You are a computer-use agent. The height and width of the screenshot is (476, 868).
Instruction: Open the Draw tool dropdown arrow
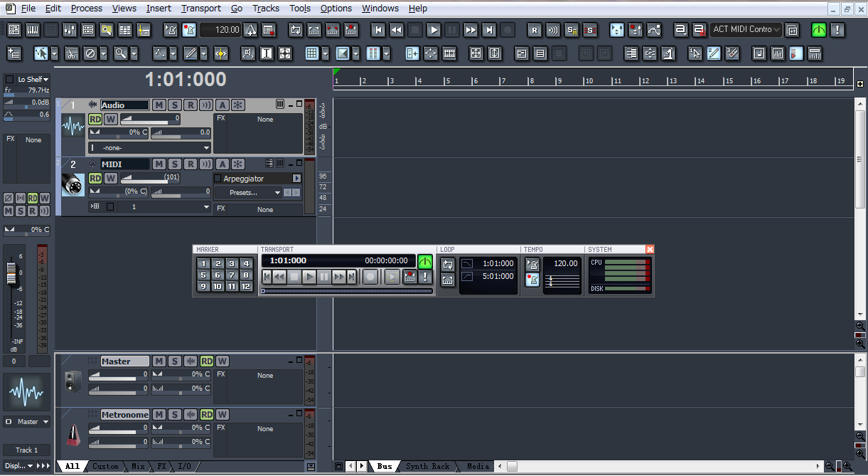click(203, 53)
